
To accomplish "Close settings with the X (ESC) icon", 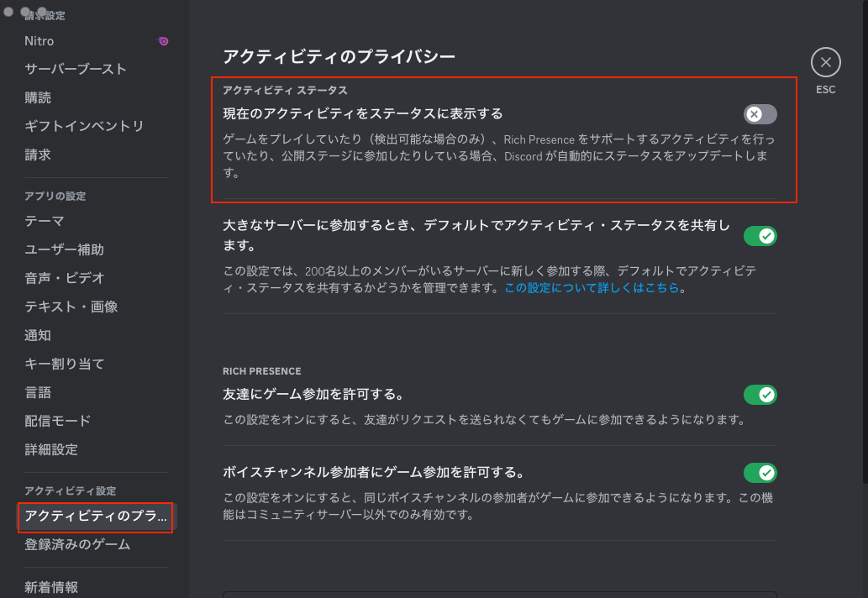I will [x=825, y=62].
